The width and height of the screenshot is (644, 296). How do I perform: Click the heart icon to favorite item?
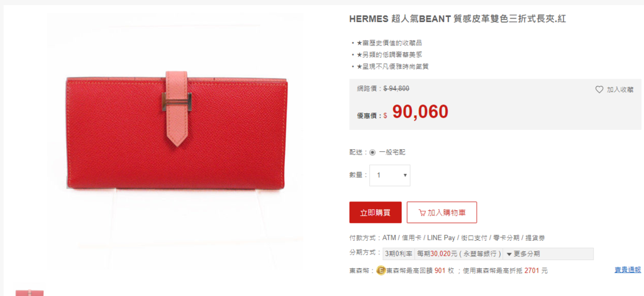click(x=599, y=89)
